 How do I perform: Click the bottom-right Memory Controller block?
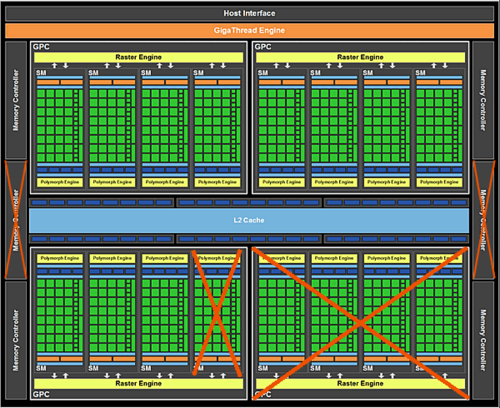pyautogui.click(x=483, y=340)
